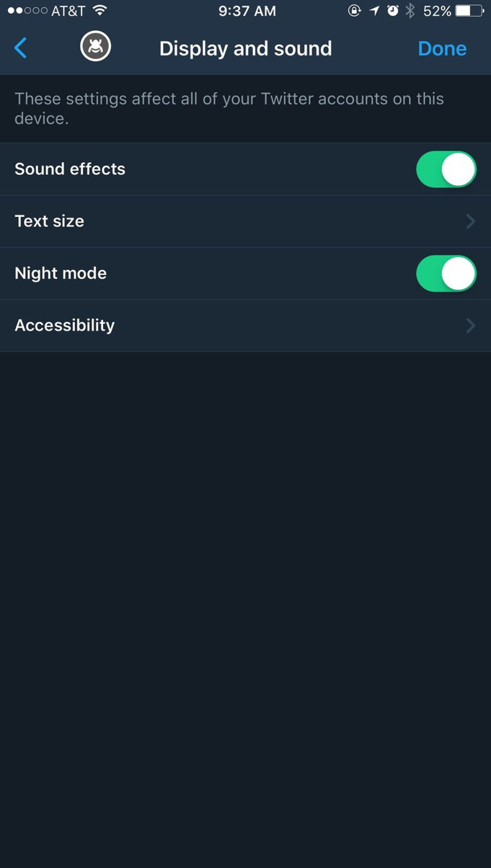The height and width of the screenshot is (868, 491).
Task: Tap the Wi-Fi status icon
Action: click(x=100, y=11)
